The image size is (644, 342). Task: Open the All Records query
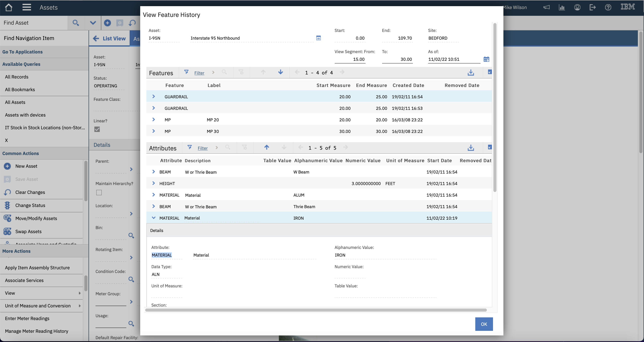pos(17,77)
